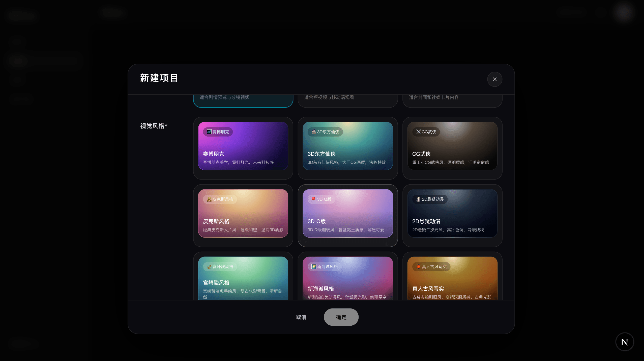Select the 赛博朋克 visual style card

click(243, 148)
